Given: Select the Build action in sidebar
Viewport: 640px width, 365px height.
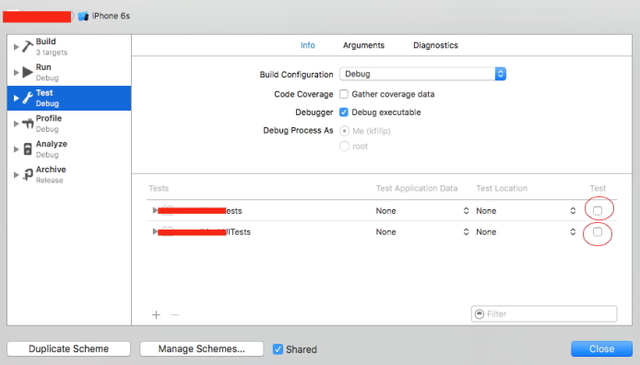Looking at the screenshot, I should point(69,47).
